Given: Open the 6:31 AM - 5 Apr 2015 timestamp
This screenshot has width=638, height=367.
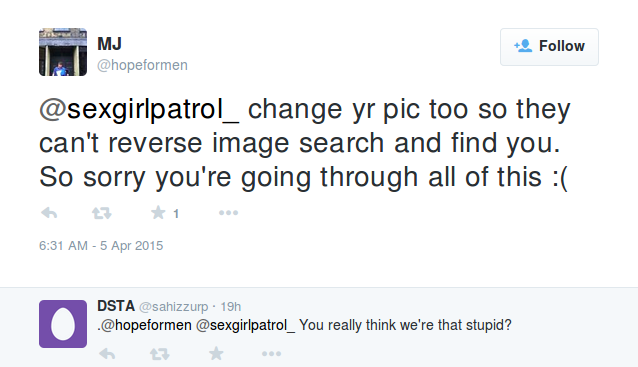Looking at the screenshot, I should click(x=101, y=246).
